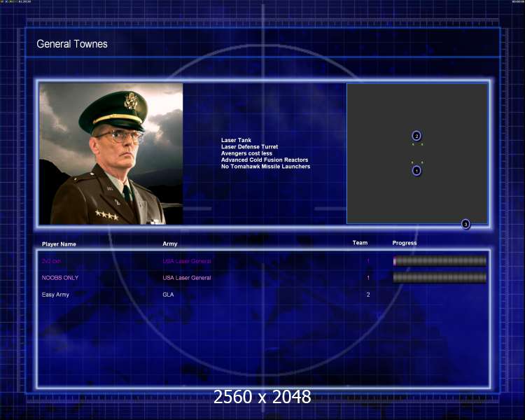Viewport: 525px width, 420px height.
Task: Select the NOOBS ONLY player name
Action: [60, 278]
